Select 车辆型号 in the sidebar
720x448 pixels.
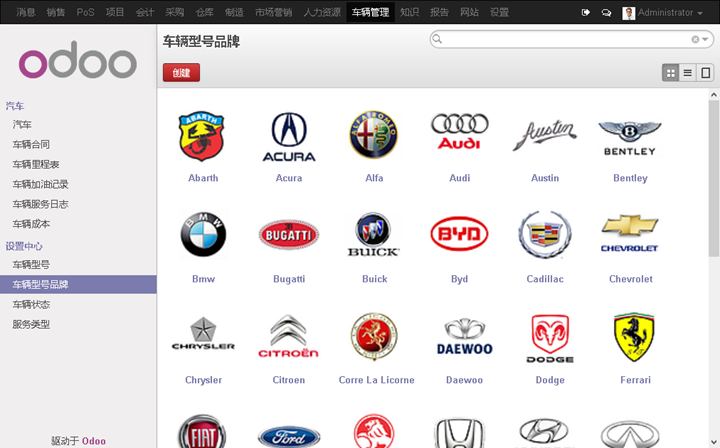31,264
